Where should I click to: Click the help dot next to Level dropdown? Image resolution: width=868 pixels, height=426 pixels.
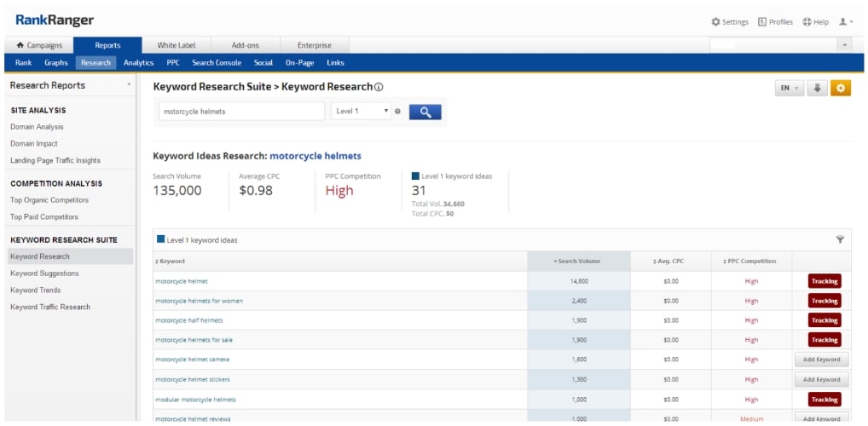coord(397,112)
